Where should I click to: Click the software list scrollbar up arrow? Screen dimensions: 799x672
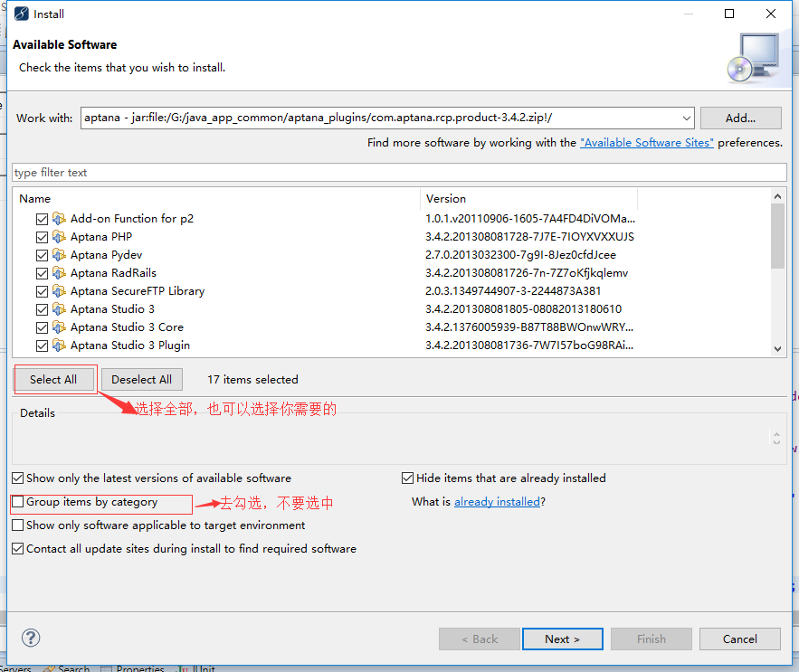(777, 196)
